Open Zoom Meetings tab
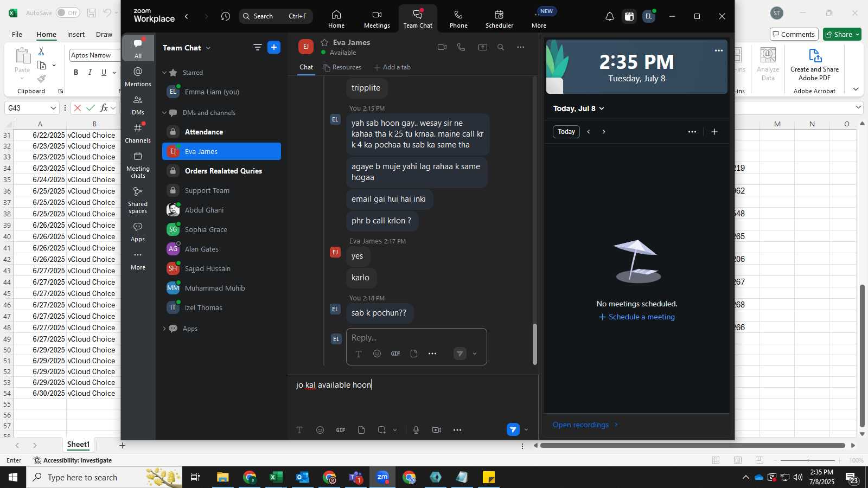Image resolution: width=868 pixels, height=488 pixels. [376, 19]
